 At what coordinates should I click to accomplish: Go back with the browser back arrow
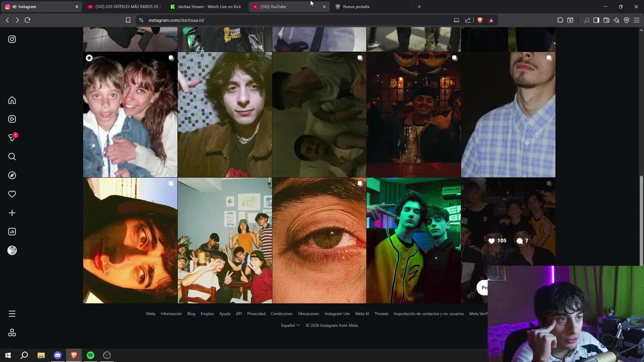[7, 20]
